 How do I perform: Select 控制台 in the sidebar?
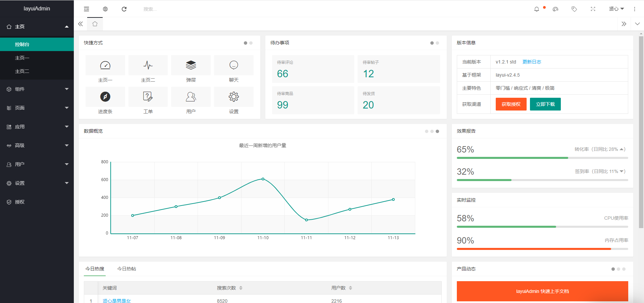coord(37,44)
